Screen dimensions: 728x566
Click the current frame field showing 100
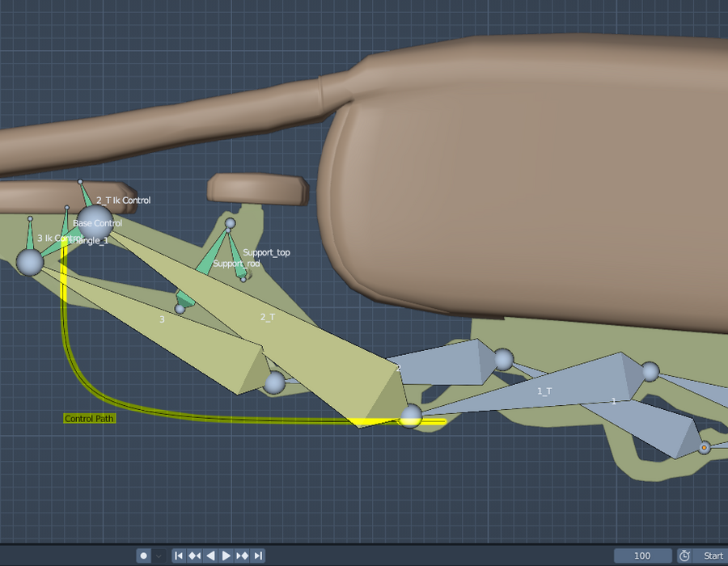tap(642, 555)
